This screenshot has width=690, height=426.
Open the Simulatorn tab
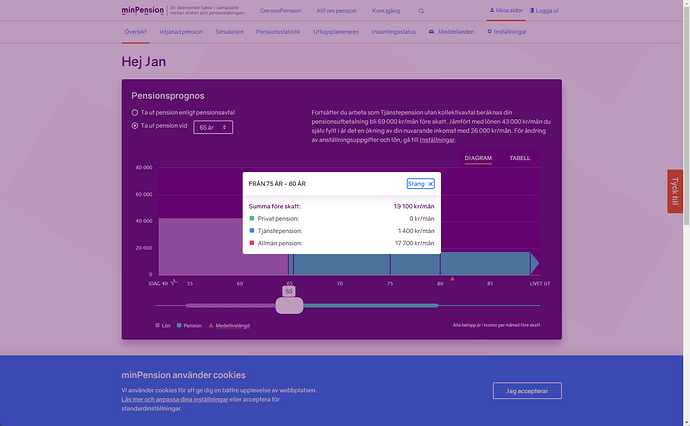(x=229, y=32)
